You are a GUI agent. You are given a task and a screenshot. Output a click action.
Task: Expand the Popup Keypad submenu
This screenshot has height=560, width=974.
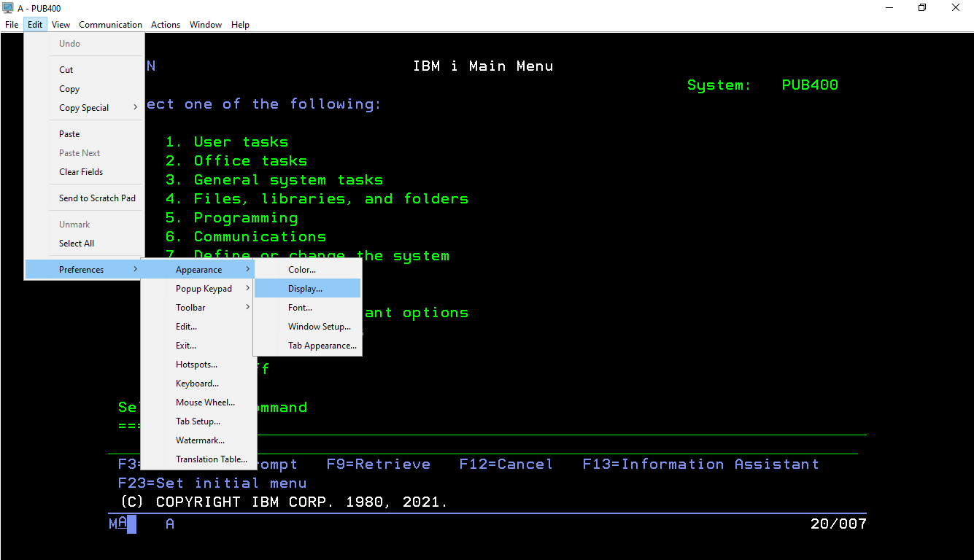(198, 289)
